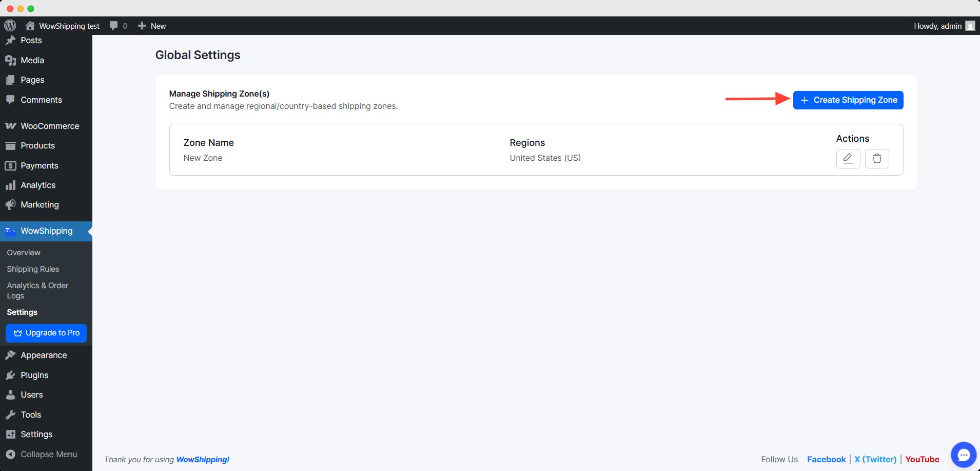Click the Zone Name column header

point(208,143)
